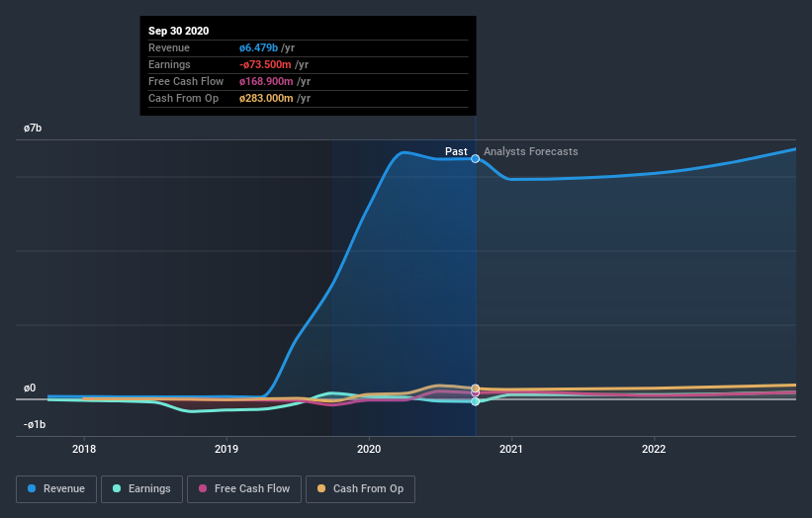Click the Analysts Forecasts label
Viewport: 812px width, 518px height.
(531, 151)
